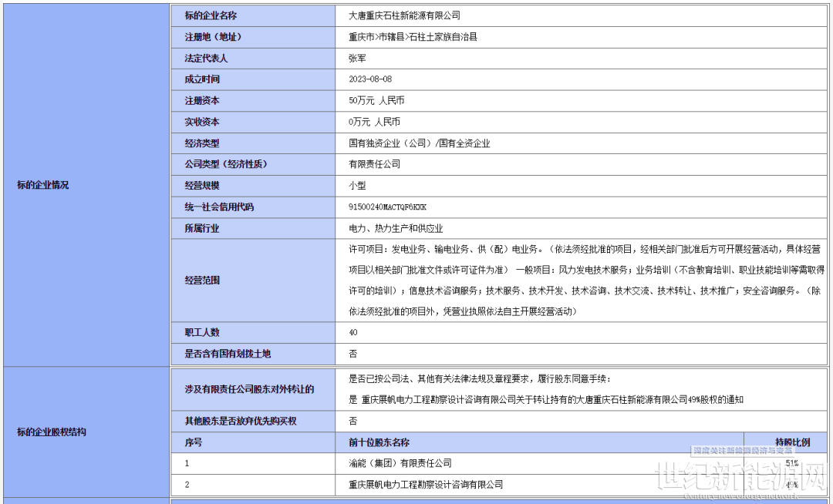Click the establishment date 2023-08-08

point(370,79)
